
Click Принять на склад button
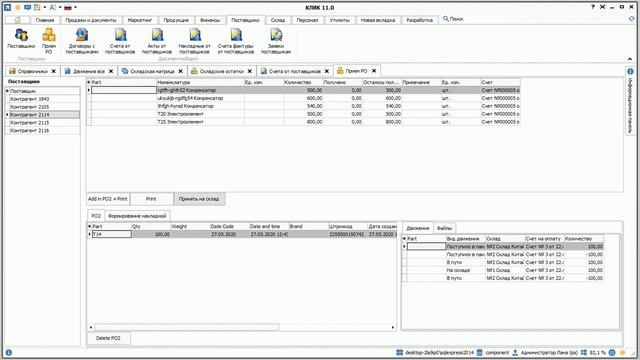(199, 199)
